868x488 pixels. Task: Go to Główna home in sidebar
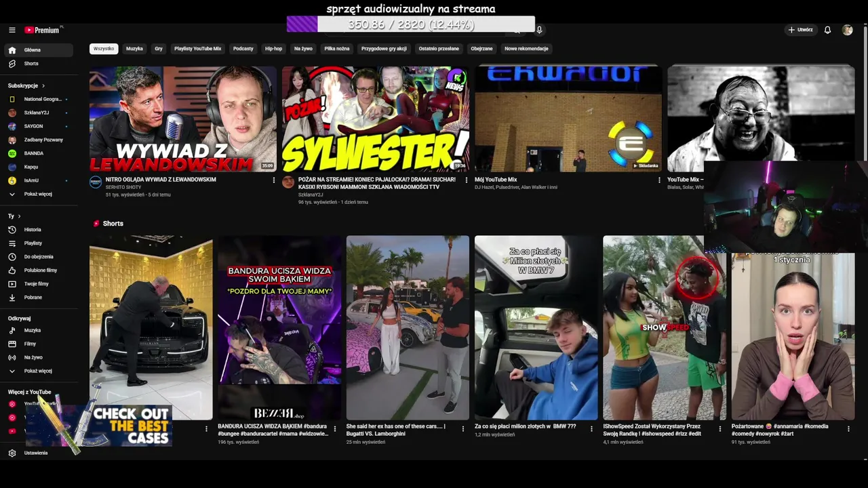coord(38,50)
